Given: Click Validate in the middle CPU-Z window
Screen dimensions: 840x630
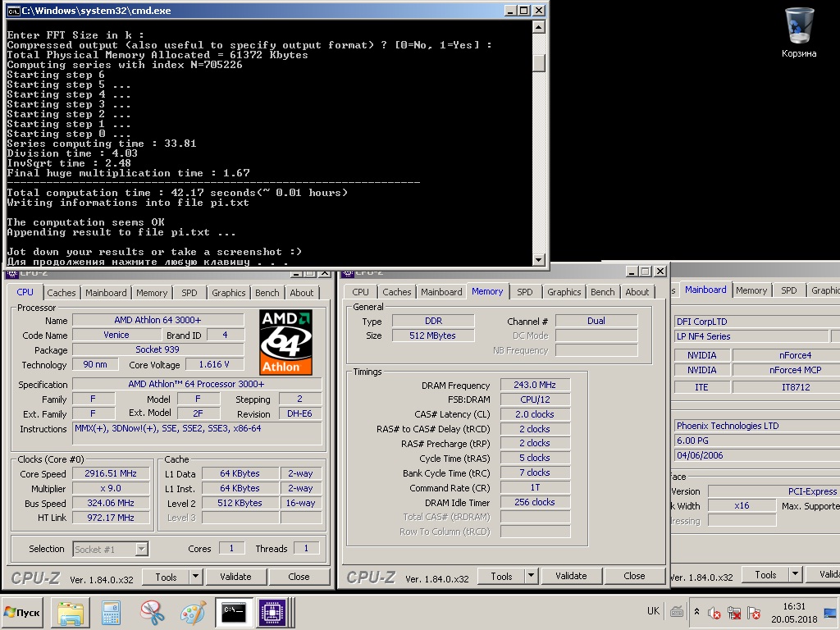Looking at the screenshot, I should [571, 576].
